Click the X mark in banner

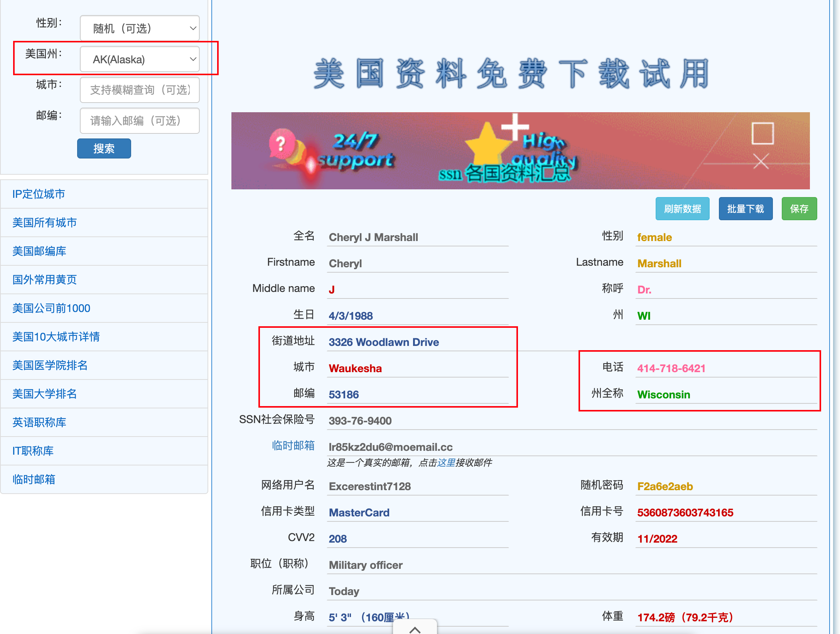point(761,161)
